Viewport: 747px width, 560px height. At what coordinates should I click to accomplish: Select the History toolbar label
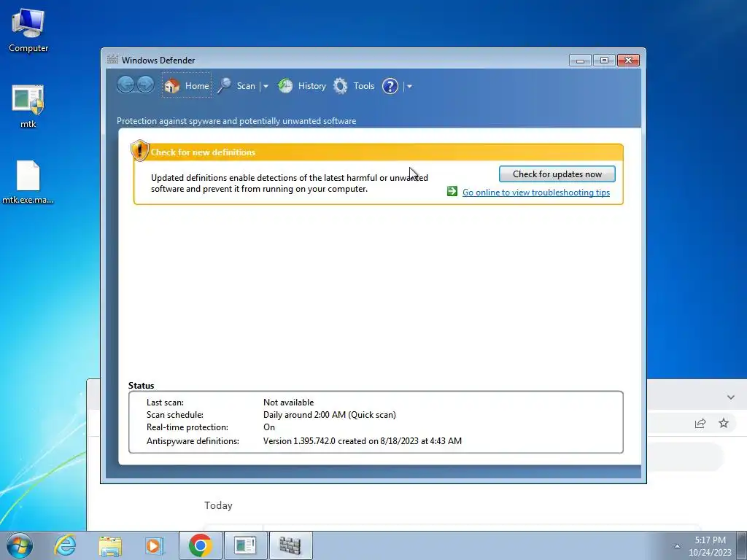click(312, 86)
